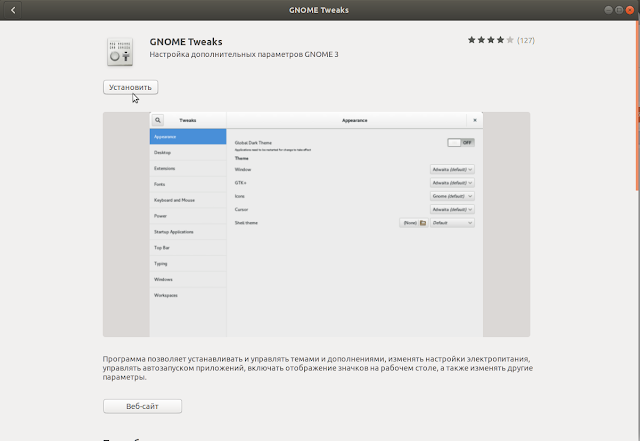Select Workspaces in the screenshot sidebar
This screenshot has height=441, width=640.
[188, 295]
